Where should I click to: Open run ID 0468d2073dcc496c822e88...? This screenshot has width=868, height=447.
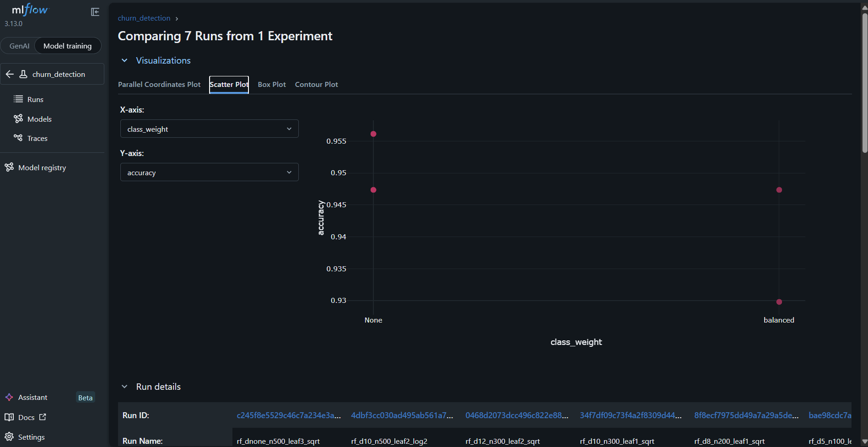point(517,415)
